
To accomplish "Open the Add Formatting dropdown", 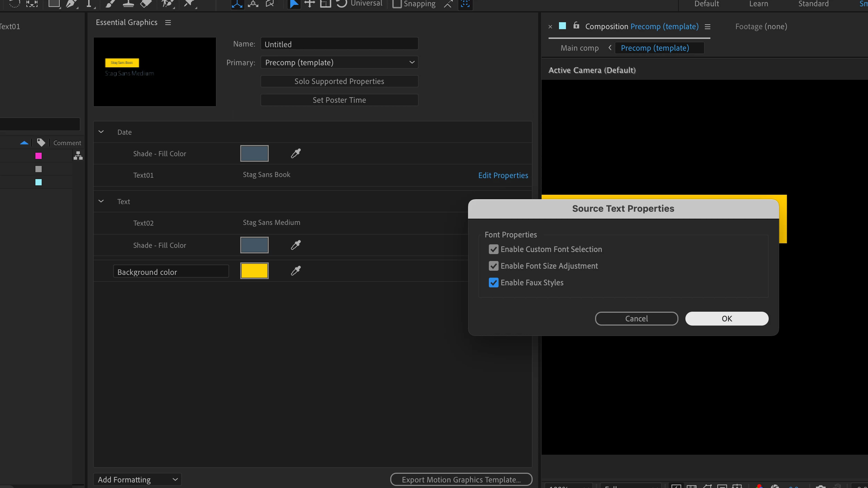I will (137, 480).
